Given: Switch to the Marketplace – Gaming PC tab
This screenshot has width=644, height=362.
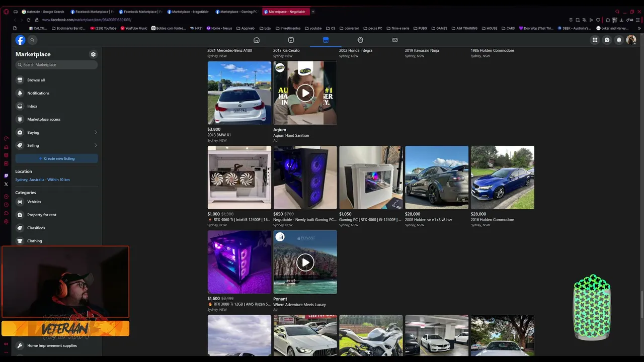Looking at the screenshot, I should (x=236, y=12).
